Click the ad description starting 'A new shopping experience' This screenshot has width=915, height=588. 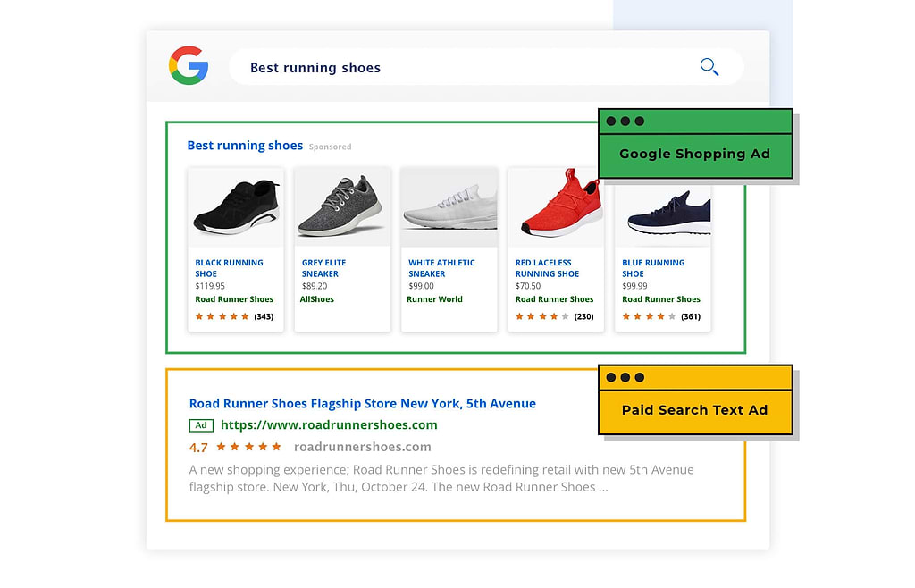coord(441,478)
